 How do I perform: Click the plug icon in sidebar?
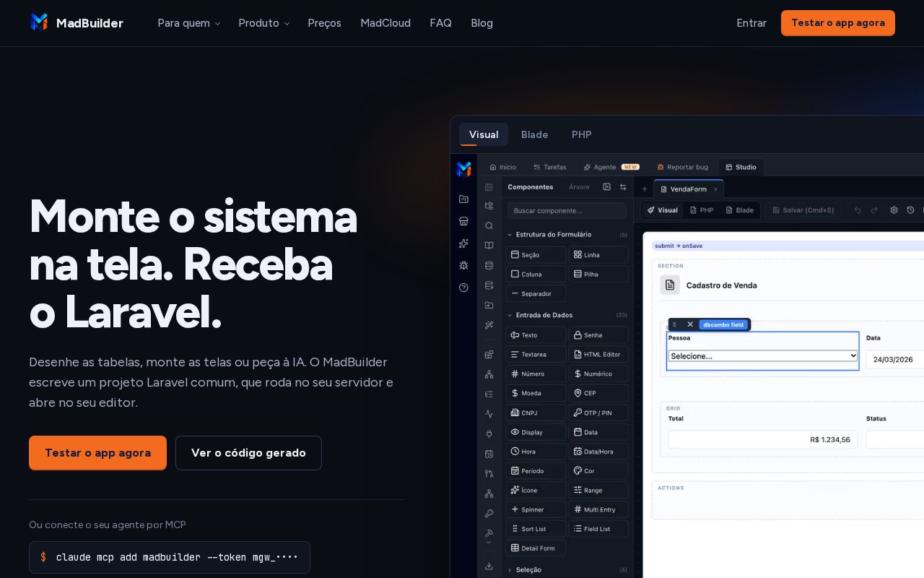489,433
